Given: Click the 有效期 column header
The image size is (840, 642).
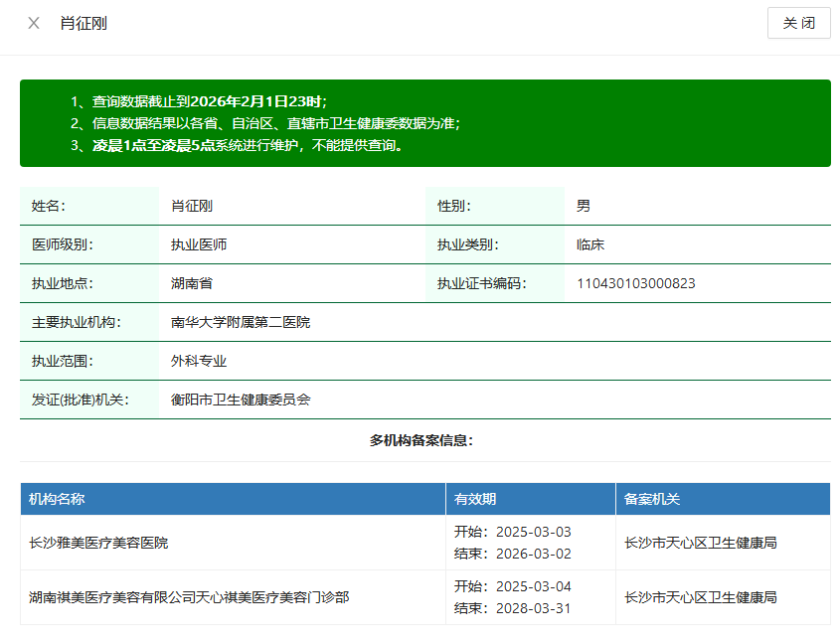Looking at the screenshot, I should (475, 499).
